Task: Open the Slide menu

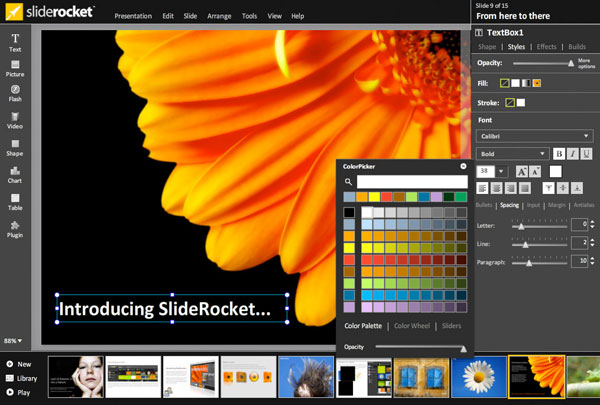Action: pyautogui.click(x=190, y=16)
